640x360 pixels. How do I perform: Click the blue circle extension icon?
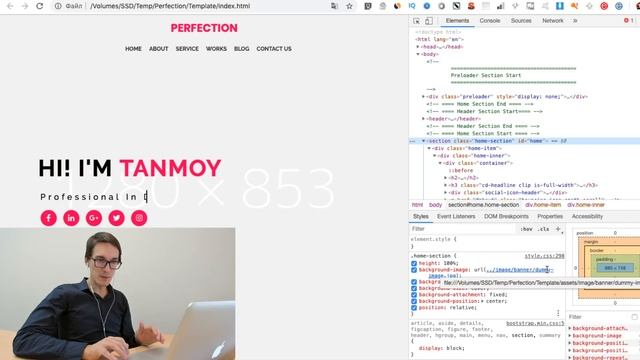427,6
